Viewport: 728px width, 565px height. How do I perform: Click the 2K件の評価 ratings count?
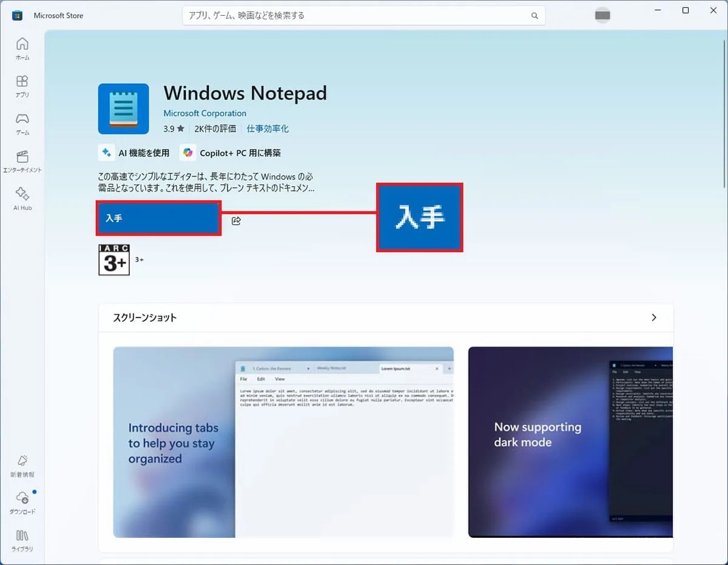pyautogui.click(x=215, y=129)
